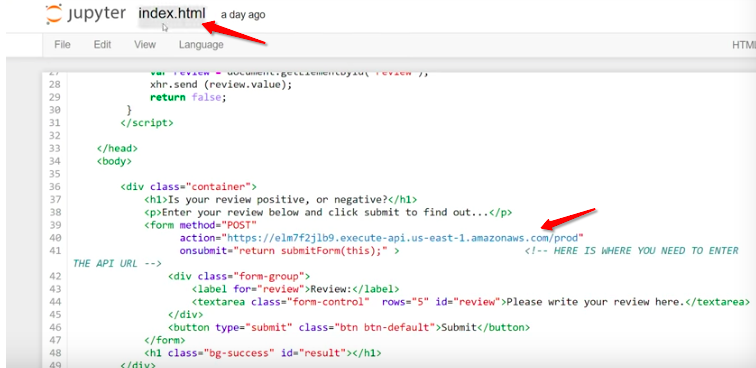Click the div class="container" line
This screenshot has height=368, width=756.
pyautogui.click(x=189, y=187)
